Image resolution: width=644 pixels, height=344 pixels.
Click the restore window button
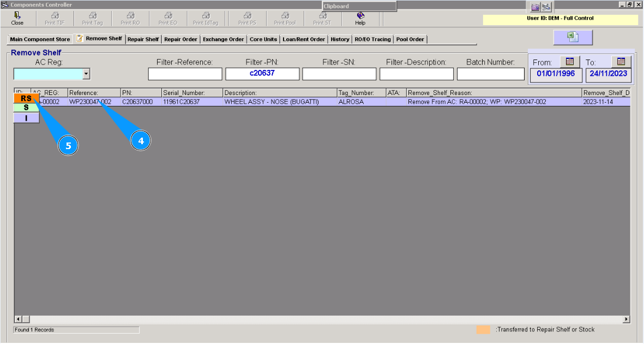[x=629, y=4]
